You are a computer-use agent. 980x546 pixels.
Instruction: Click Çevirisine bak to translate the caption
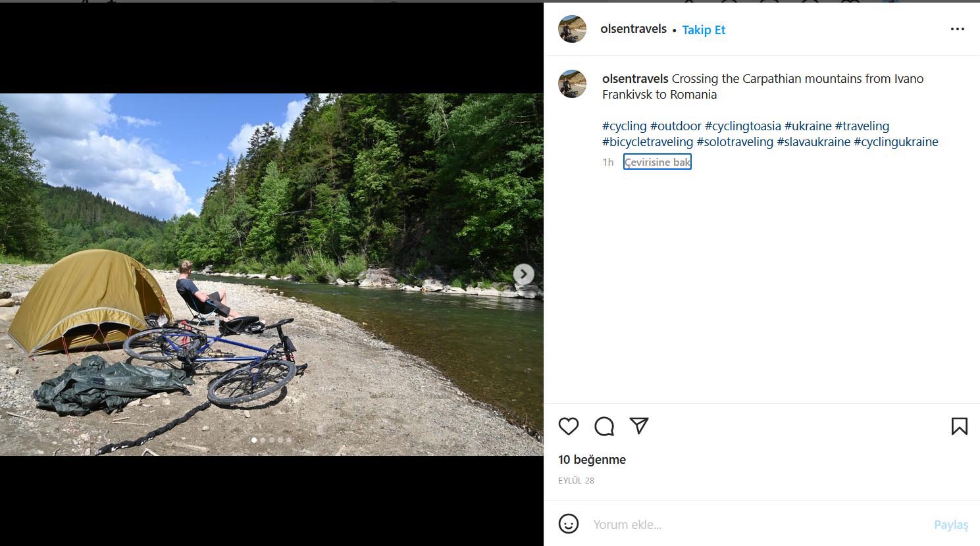(x=657, y=162)
